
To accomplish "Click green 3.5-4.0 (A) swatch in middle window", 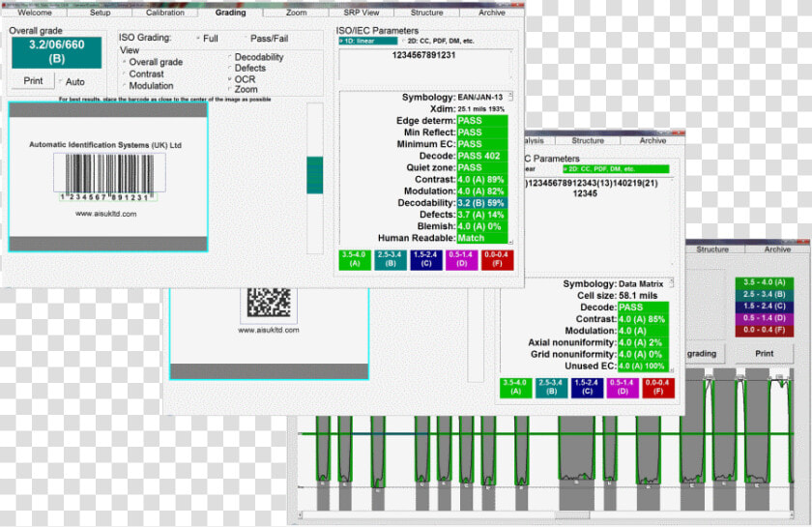I will (x=515, y=388).
